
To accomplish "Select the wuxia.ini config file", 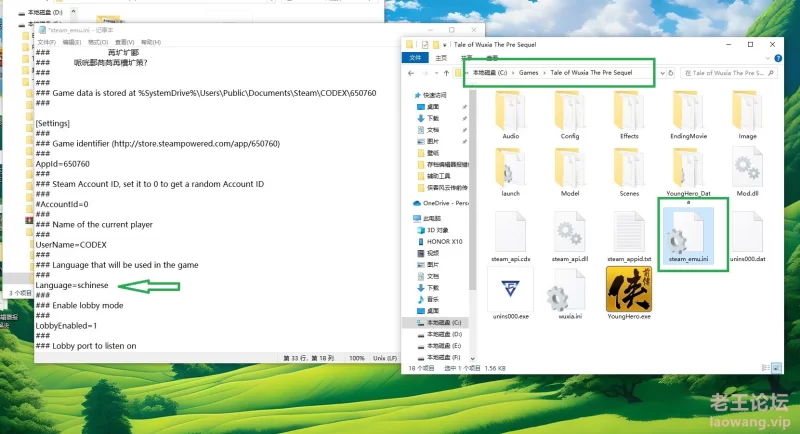I will pyautogui.click(x=569, y=292).
